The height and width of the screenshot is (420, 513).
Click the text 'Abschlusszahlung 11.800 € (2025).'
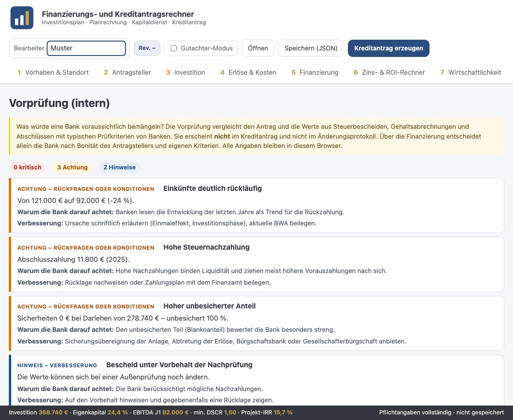(x=74, y=259)
